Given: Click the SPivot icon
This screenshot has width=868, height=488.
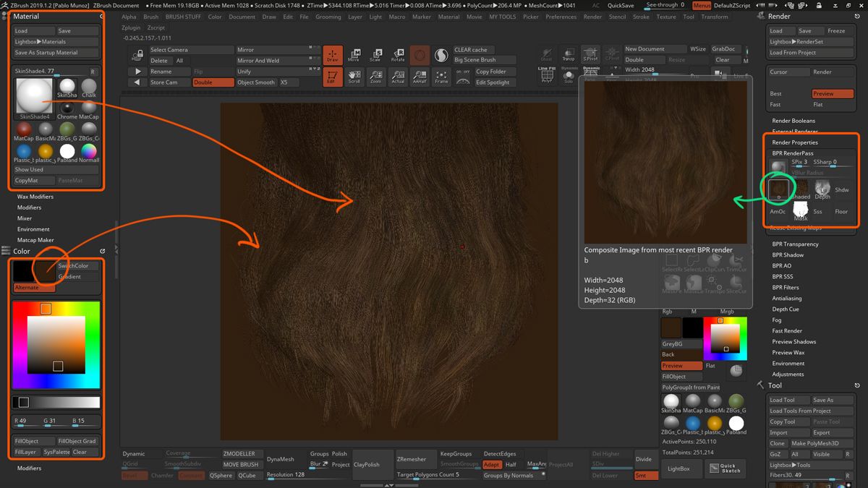Looking at the screenshot, I should 590,55.
